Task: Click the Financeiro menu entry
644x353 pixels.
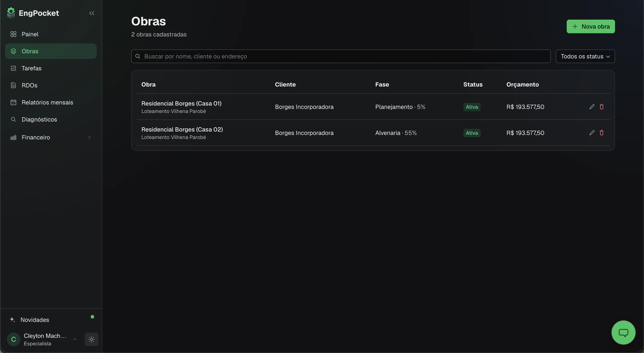Action: click(x=51, y=137)
